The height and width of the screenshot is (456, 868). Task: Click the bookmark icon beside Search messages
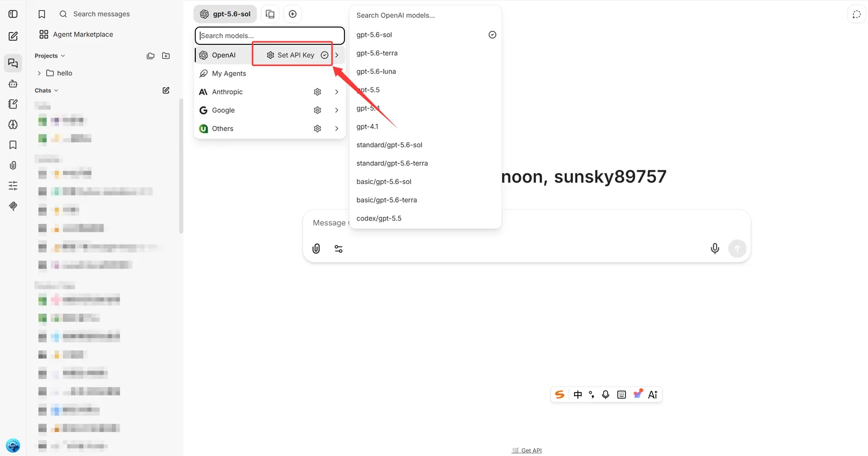coord(42,14)
